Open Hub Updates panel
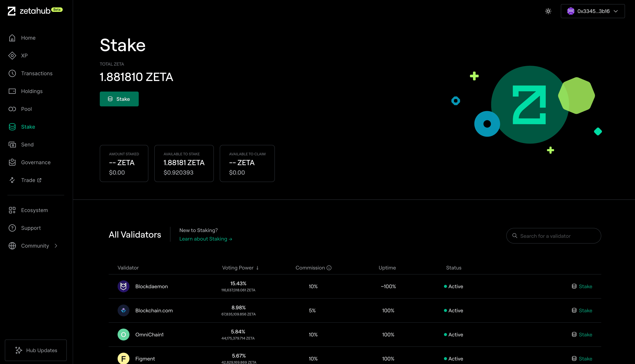 [36, 350]
